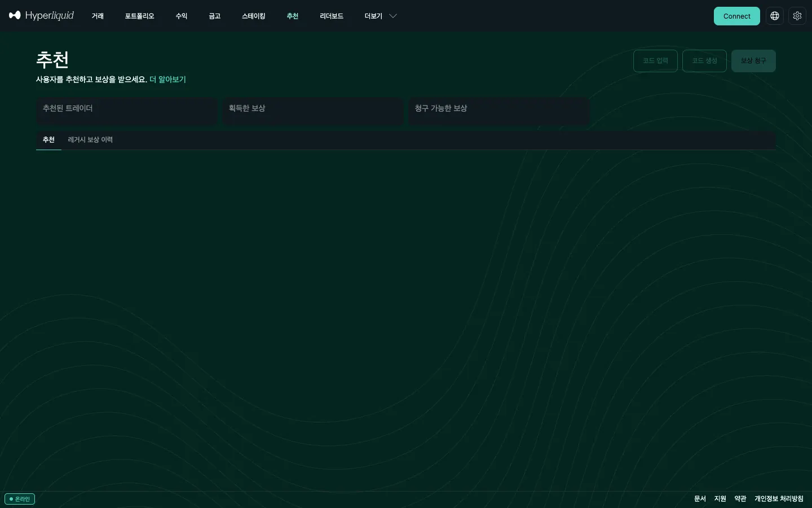Screen dimensions: 812x508
Task: Open the language globe selector
Action: pyautogui.click(x=775, y=16)
